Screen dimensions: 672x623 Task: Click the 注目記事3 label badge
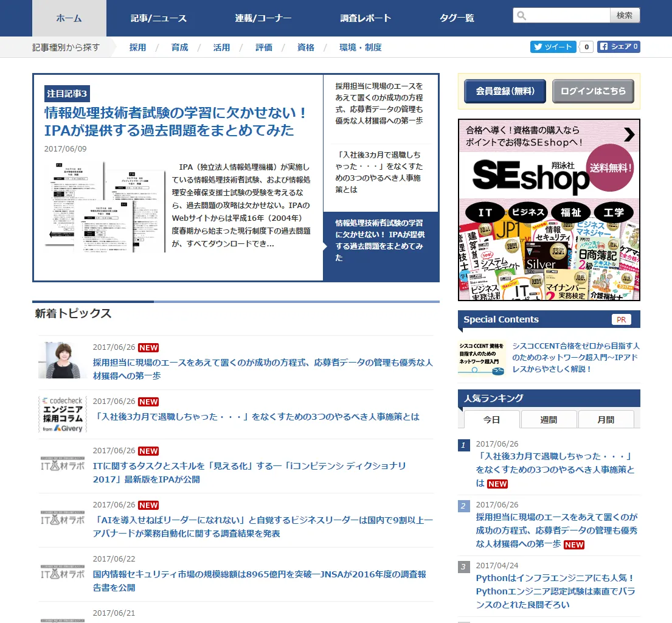67,94
